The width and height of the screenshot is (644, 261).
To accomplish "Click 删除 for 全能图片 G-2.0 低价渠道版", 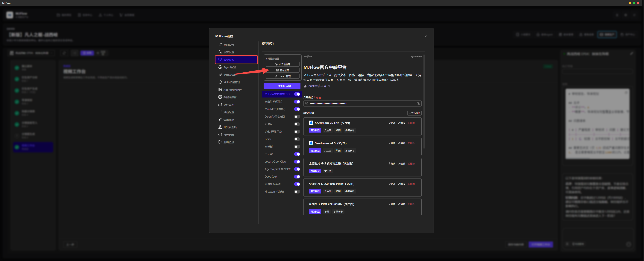I will click(411, 184).
